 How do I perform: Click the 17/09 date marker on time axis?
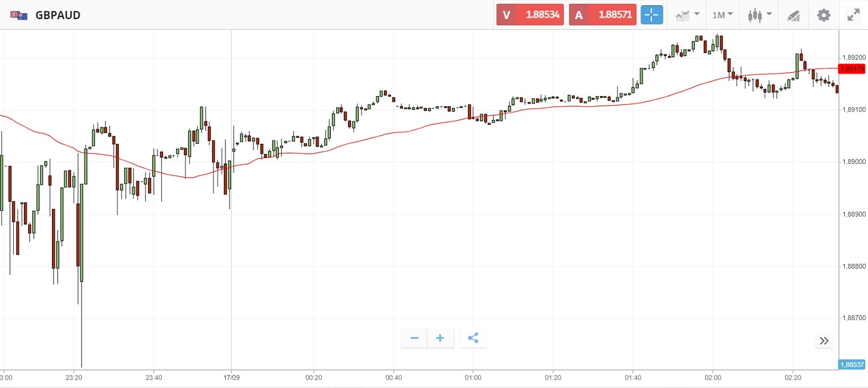click(x=231, y=377)
